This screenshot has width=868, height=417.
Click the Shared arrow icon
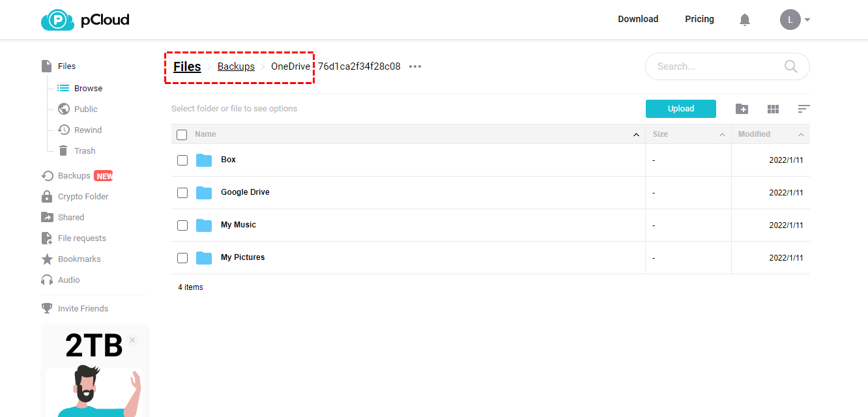pyautogui.click(x=47, y=218)
